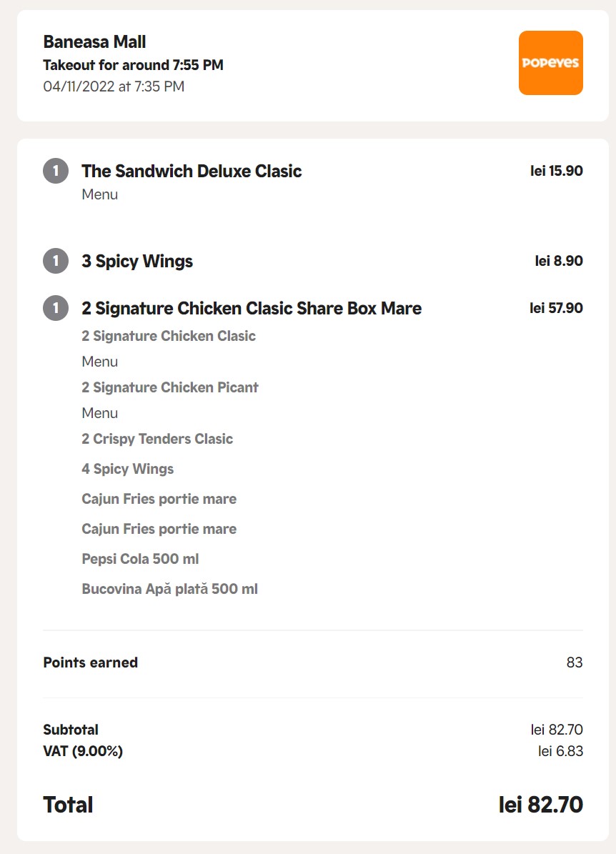Viewport: 616px width, 854px height.
Task: Select the 2 Signature Chicken Picant sub-item
Action: pos(170,387)
